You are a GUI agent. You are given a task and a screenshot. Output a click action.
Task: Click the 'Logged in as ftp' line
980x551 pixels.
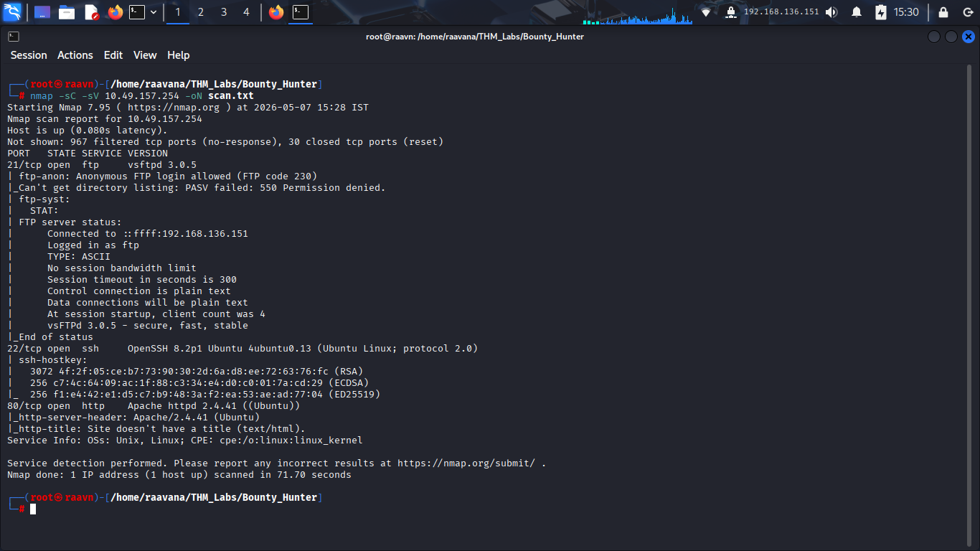[x=93, y=245]
